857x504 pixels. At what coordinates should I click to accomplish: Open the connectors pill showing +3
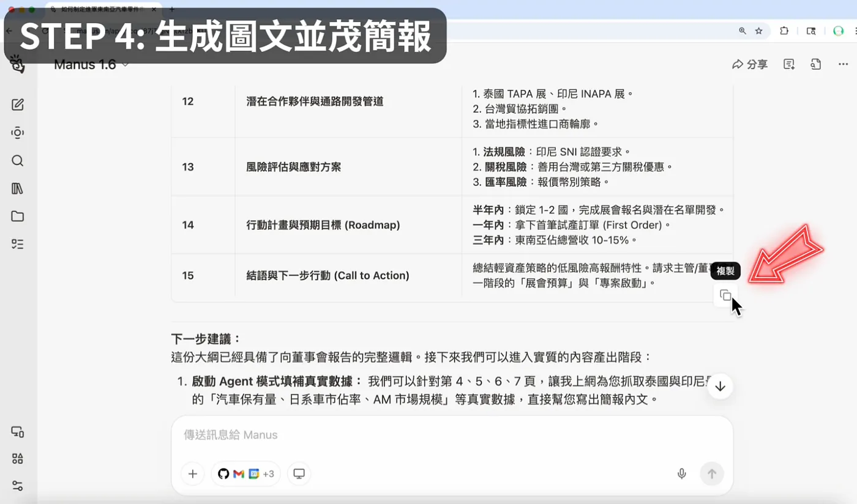pos(245,473)
